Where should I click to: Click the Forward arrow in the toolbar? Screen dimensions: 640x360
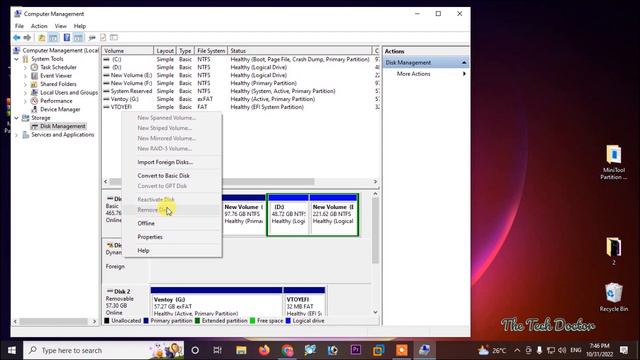27,38
